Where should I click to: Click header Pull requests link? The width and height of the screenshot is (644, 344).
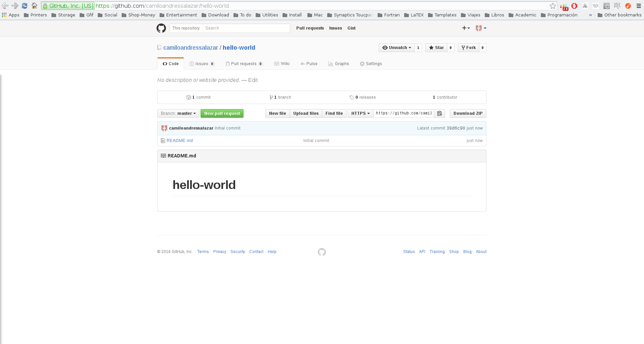[x=310, y=28]
